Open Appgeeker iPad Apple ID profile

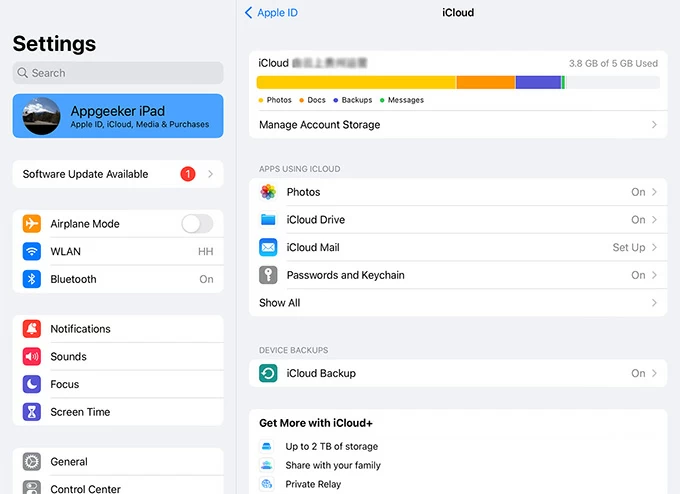(x=118, y=116)
